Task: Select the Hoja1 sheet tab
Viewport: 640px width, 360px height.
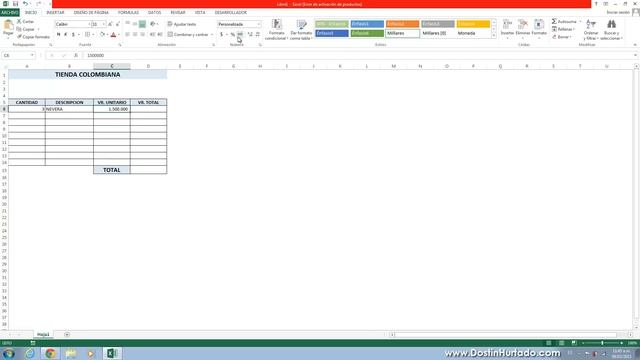Action: [43, 334]
